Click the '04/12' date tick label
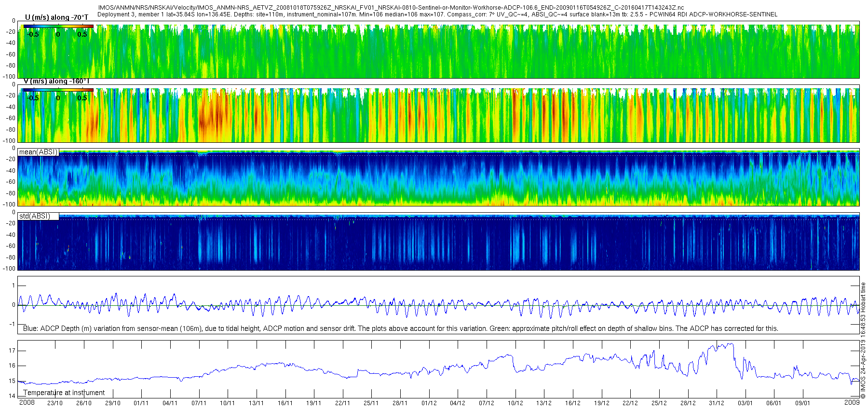This screenshot has width=868, height=410. click(x=458, y=403)
